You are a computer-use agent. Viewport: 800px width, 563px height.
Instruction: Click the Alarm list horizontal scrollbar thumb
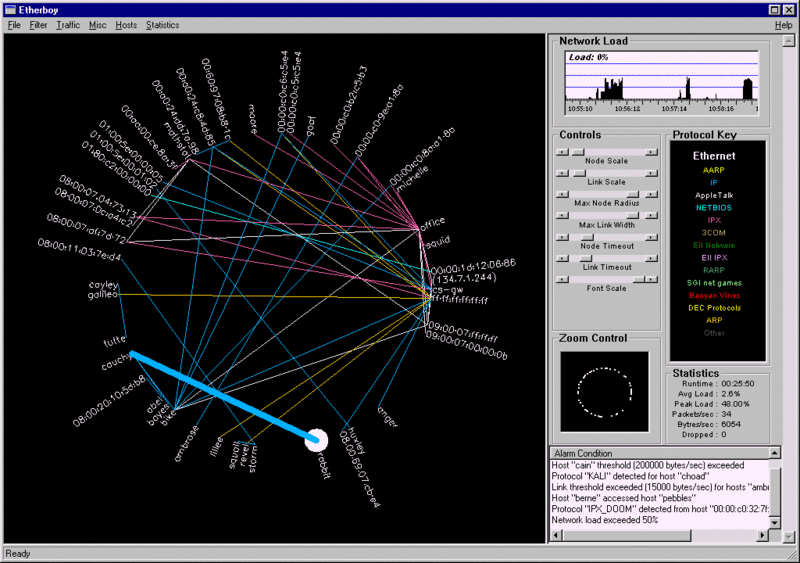pos(627,535)
